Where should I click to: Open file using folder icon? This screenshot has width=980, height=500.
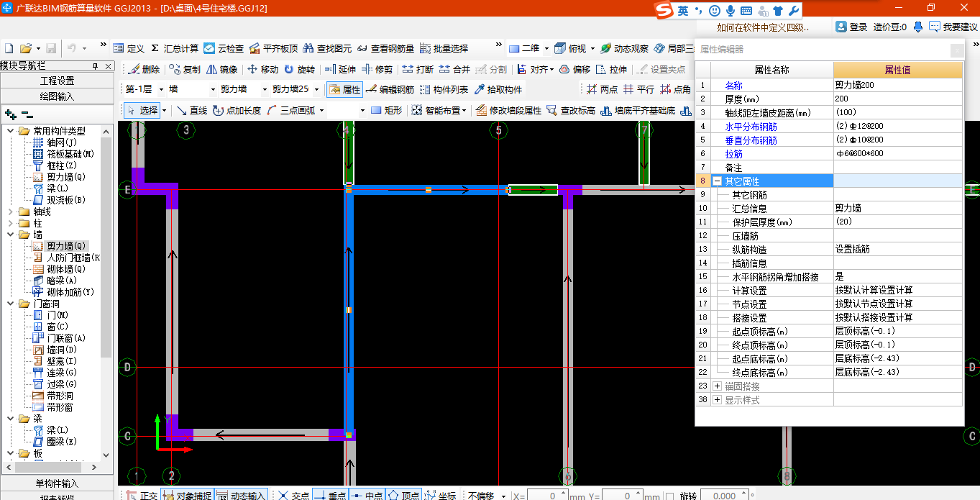(x=26, y=48)
